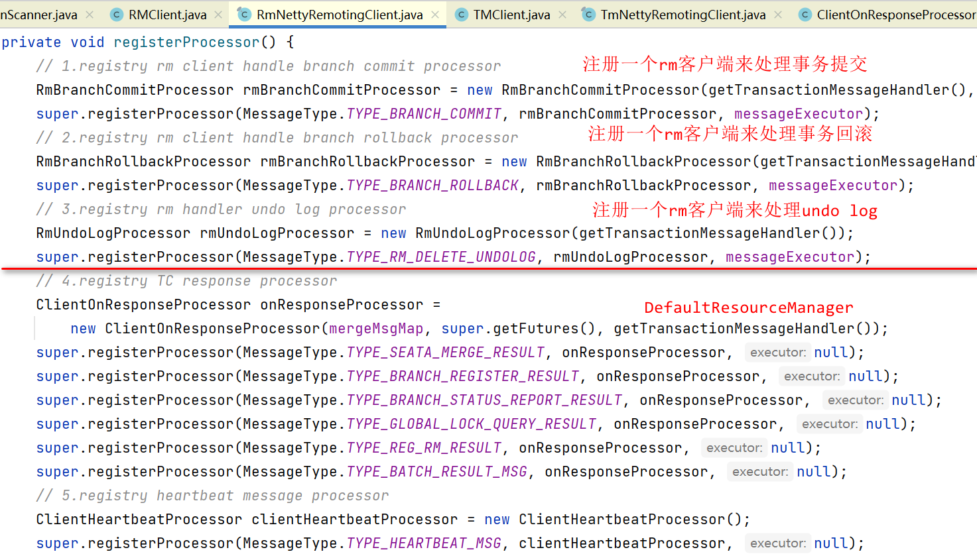This screenshot has width=977, height=560.
Task: Click the executor hint on TYPE_REG_RM_RESULT line
Action: tap(734, 448)
